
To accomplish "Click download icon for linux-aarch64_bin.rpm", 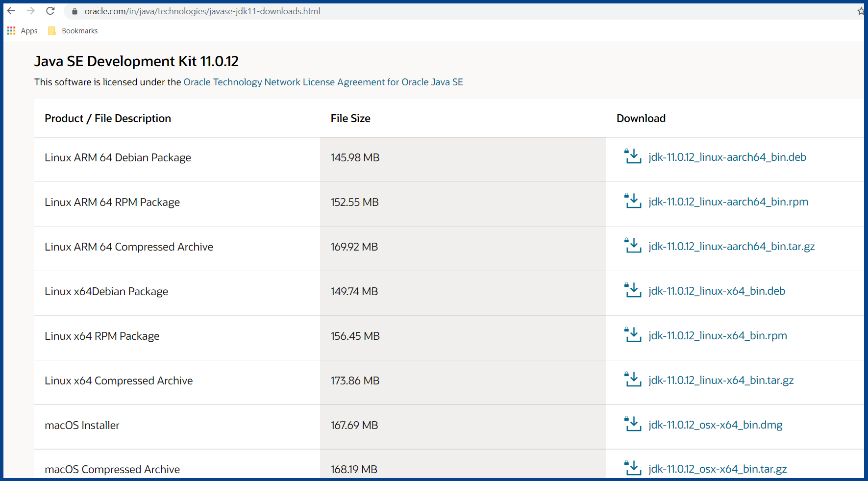I will tap(633, 201).
